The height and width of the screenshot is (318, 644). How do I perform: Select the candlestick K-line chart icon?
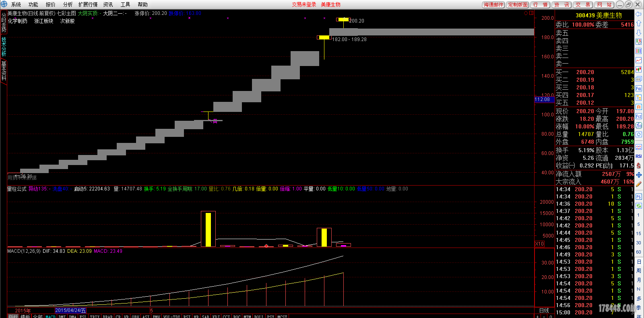pos(639,70)
